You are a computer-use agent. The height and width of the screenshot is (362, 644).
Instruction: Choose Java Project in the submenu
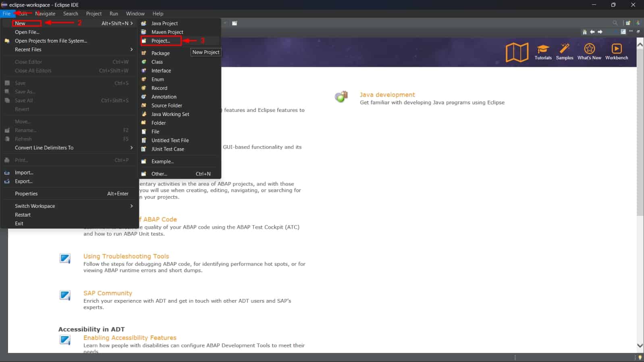point(164,23)
